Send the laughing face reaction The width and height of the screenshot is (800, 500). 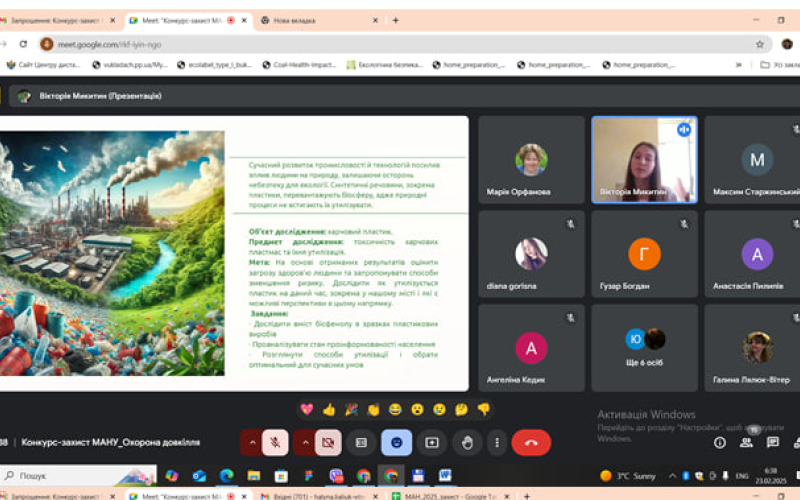[x=395, y=409]
